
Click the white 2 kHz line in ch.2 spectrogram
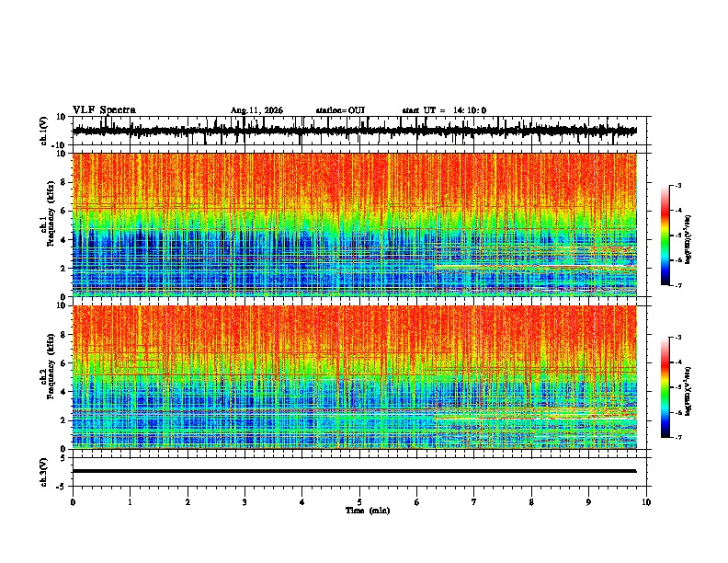tap(535, 419)
